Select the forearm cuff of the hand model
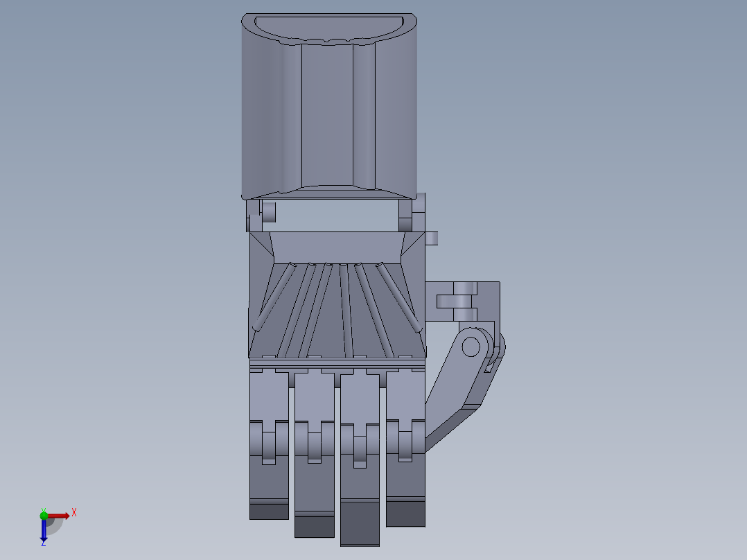The height and width of the screenshot is (560, 747). pyautogui.click(x=329, y=106)
